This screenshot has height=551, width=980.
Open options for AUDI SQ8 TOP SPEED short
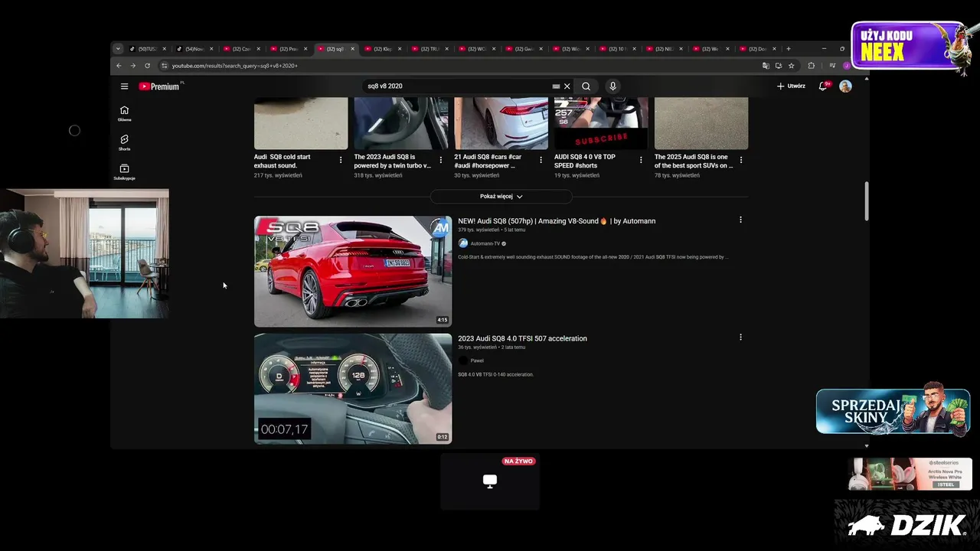point(641,160)
